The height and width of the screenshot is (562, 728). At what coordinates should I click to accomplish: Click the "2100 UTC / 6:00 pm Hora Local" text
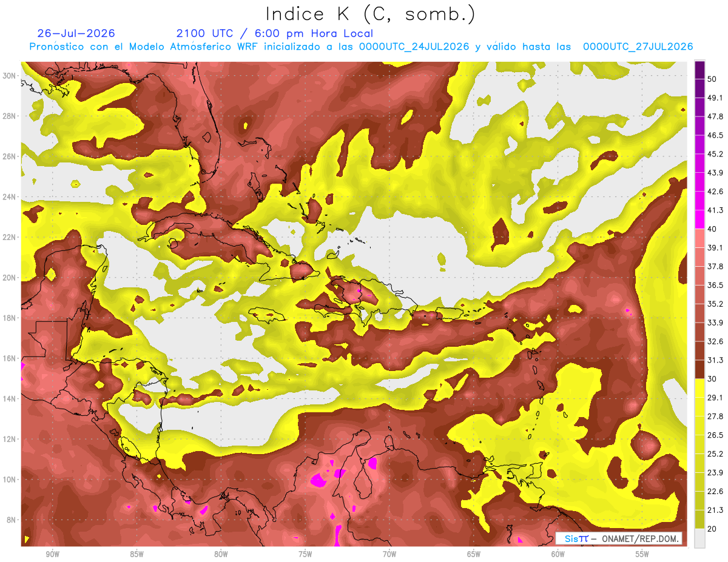point(275,33)
